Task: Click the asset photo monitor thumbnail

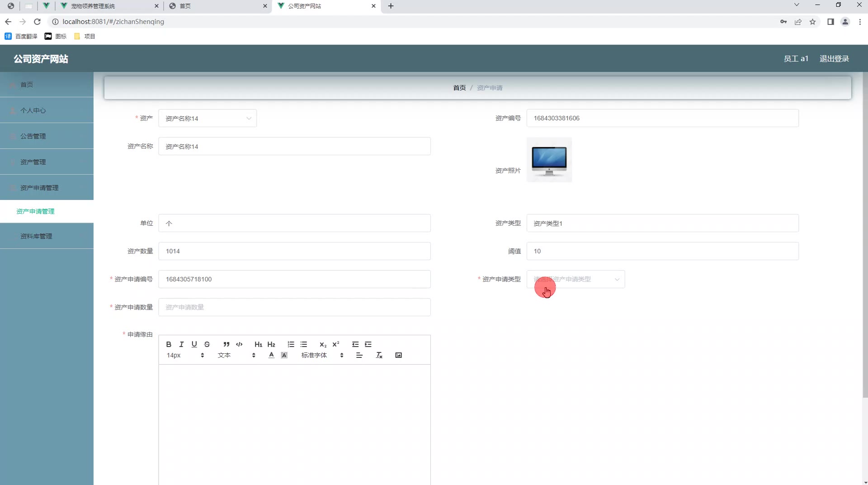Action: click(549, 160)
